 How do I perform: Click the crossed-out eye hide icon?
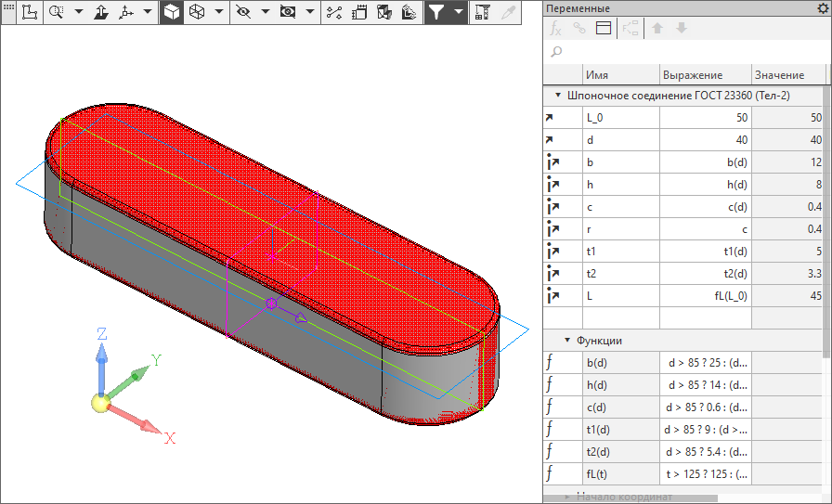point(243,12)
